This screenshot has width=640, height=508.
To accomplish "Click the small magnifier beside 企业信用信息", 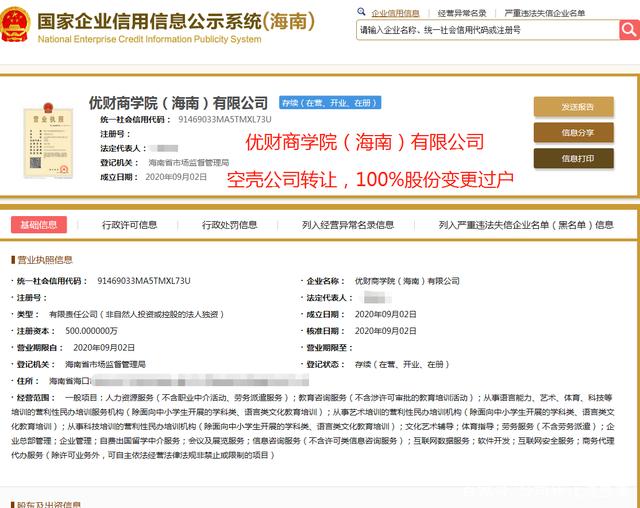I will (361, 12).
